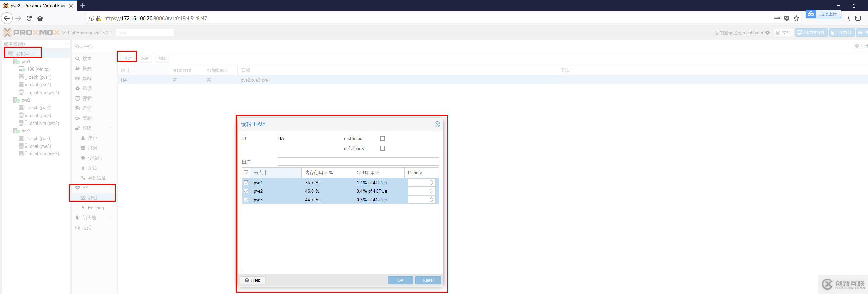This screenshot has width=868, height=294.
Task: Click the 备注 comment input field
Action: click(x=358, y=162)
